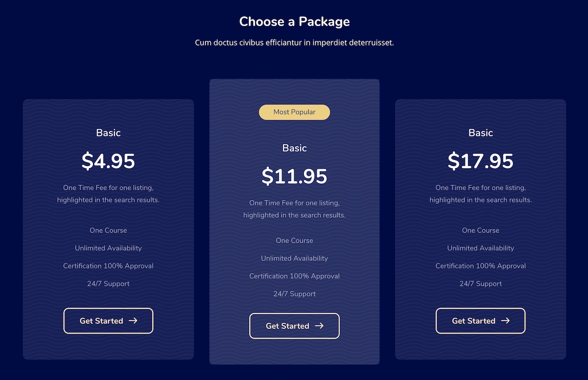The image size is (588, 380).
Task: Click the subtitle text under Choose a Package
Action: pyautogui.click(x=294, y=43)
